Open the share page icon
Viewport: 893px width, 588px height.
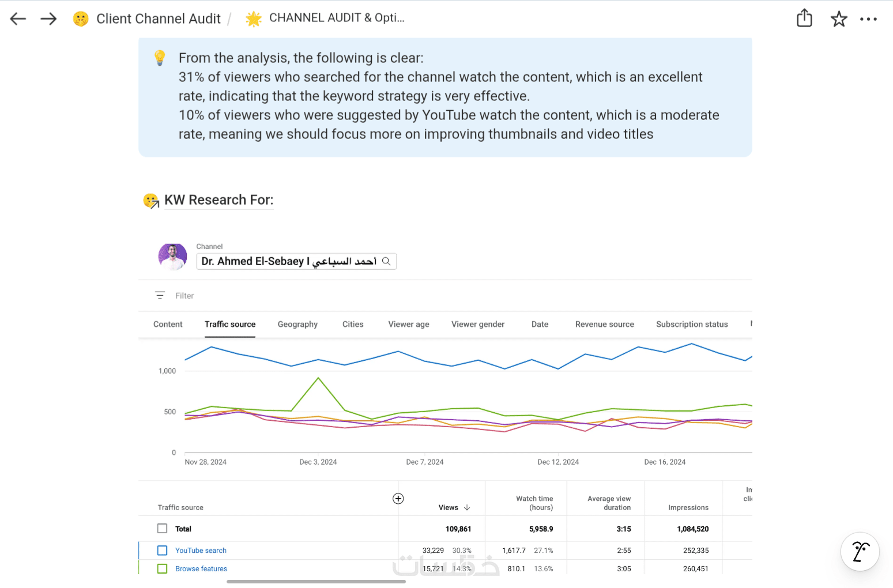point(804,18)
